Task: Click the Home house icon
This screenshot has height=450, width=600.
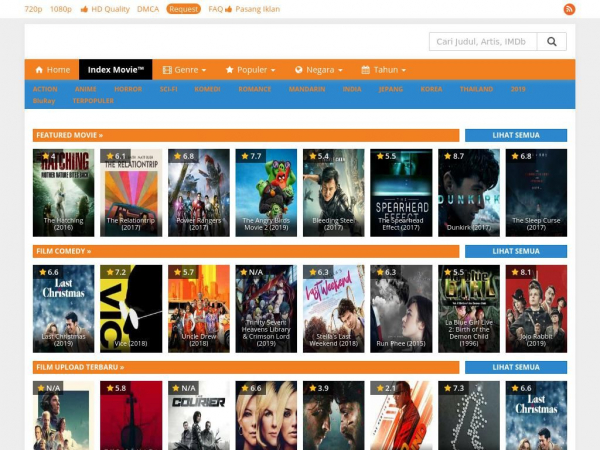Action: point(39,70)
